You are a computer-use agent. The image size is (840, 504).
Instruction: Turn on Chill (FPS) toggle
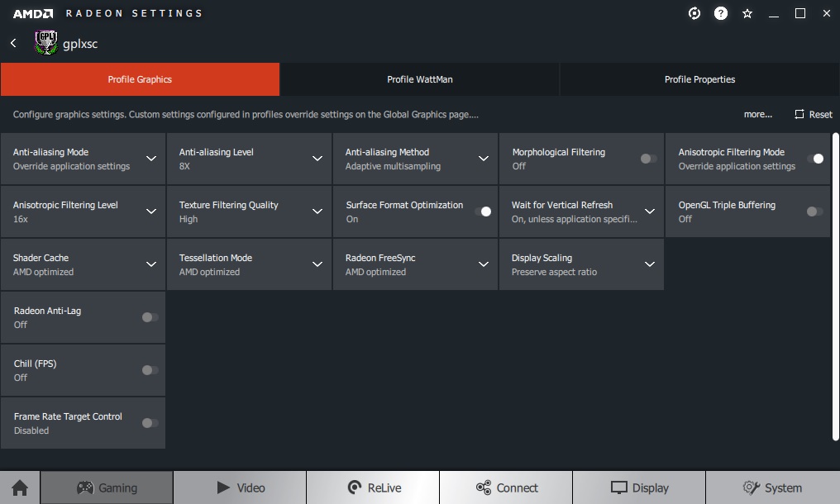point(150,370)
